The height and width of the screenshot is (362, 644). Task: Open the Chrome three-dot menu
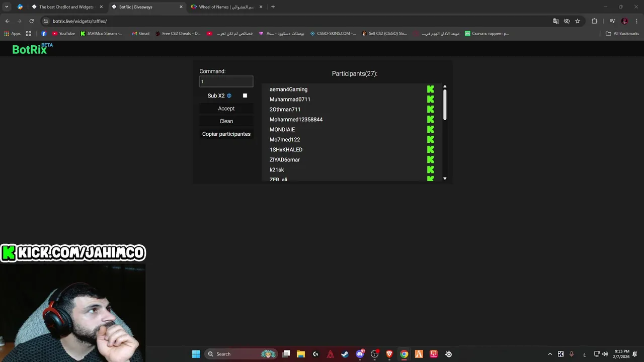click(636, 21)
